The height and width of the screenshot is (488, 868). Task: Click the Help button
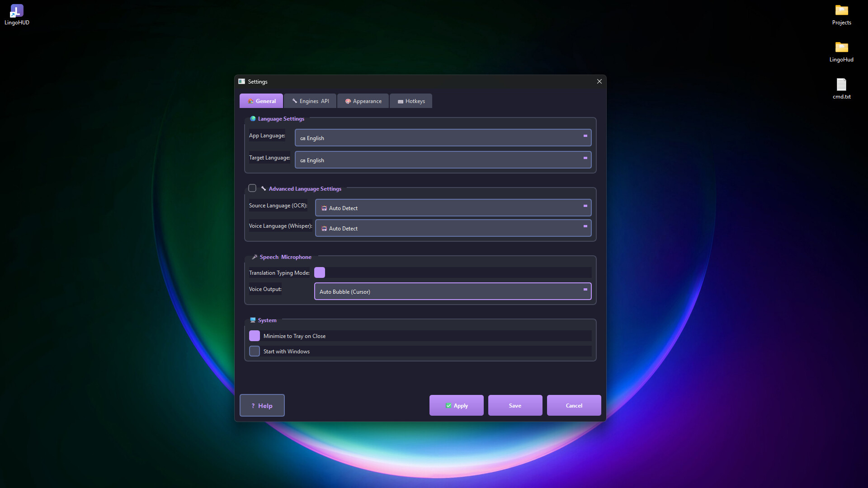(x=262, y=405)
